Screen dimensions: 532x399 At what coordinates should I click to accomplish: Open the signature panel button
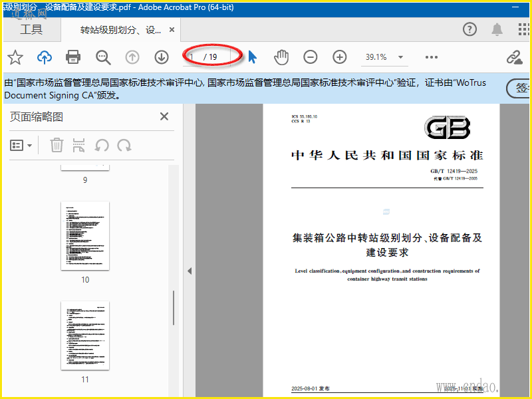point(519,88)
